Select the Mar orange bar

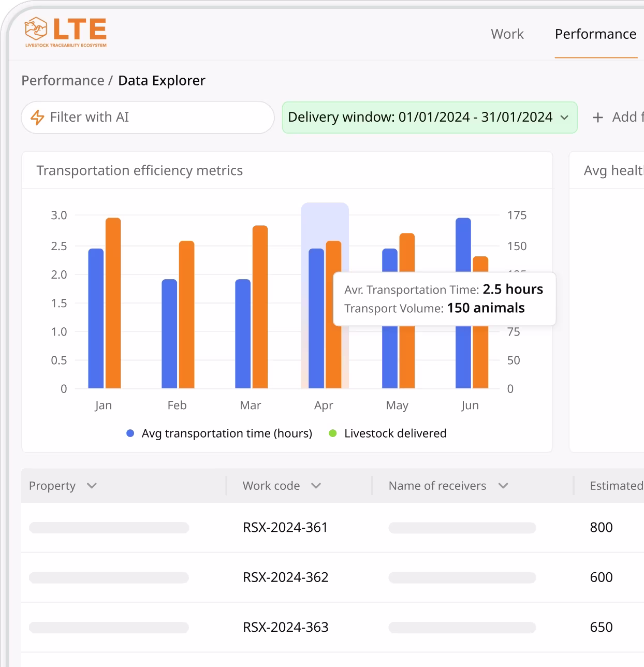click(260, 307)
